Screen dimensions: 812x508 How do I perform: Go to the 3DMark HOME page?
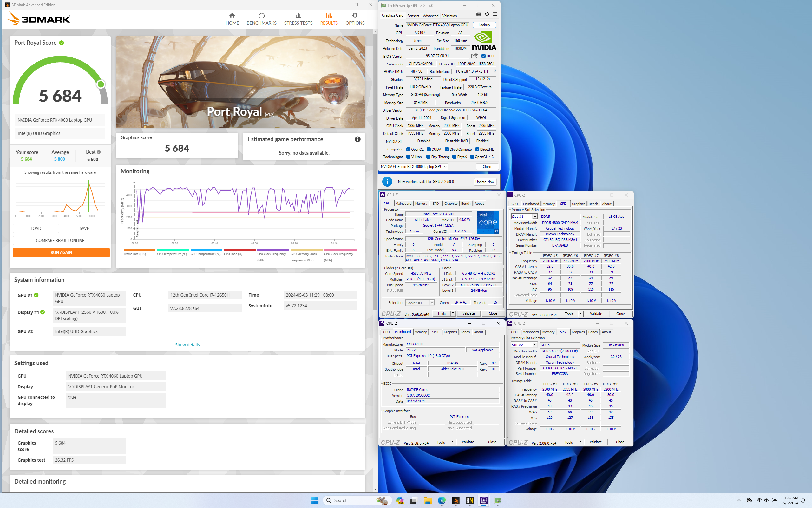[232, 19]
